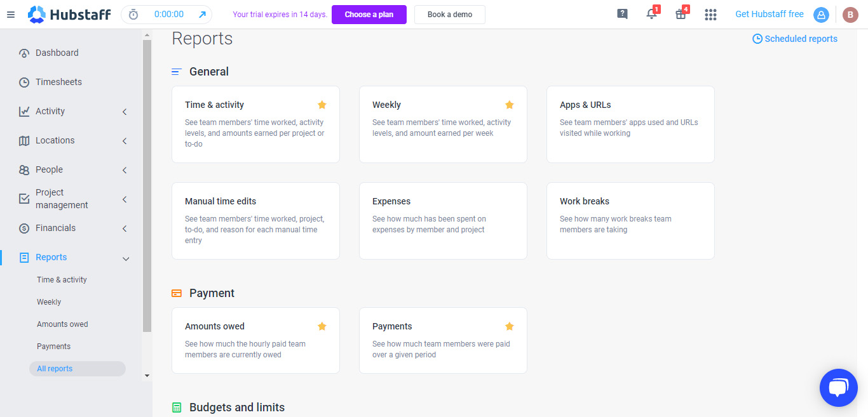This screenshot has height=417, width=868.
Task: Unstar the Weekly report favorite
Action: tap(509, 104)
